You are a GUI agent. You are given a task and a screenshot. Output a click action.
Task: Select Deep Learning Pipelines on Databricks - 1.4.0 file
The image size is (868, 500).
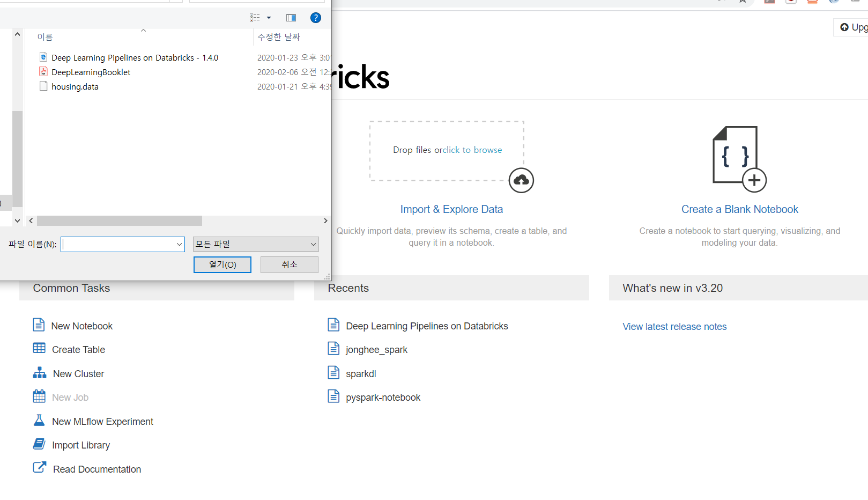[135, 57]
